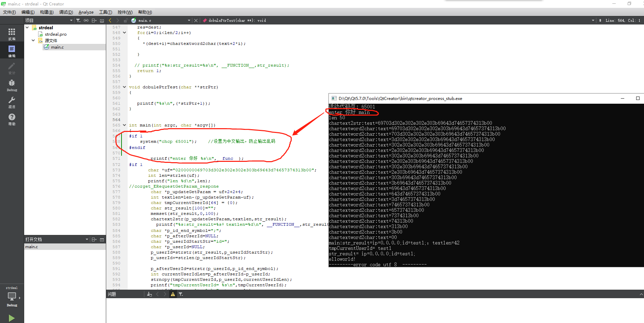Clean all entries in the 问题 pane
The width and height of the screenshot is (644, 323).
[x=149, y=294]
